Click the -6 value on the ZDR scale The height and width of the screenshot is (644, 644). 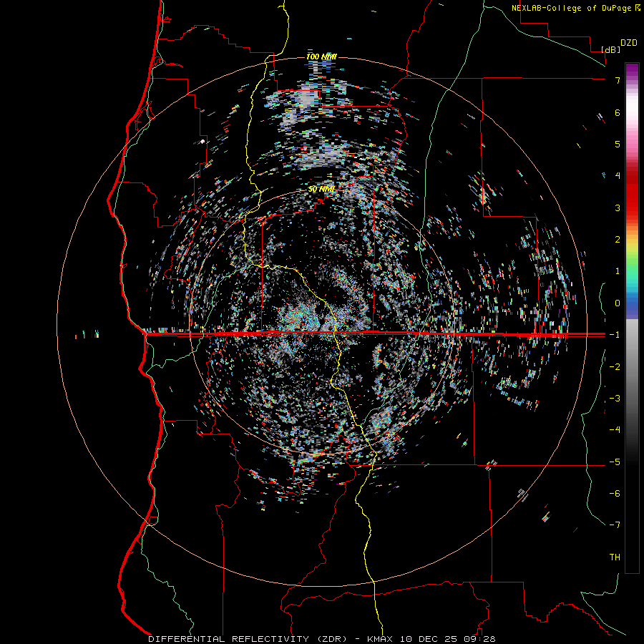615,494
